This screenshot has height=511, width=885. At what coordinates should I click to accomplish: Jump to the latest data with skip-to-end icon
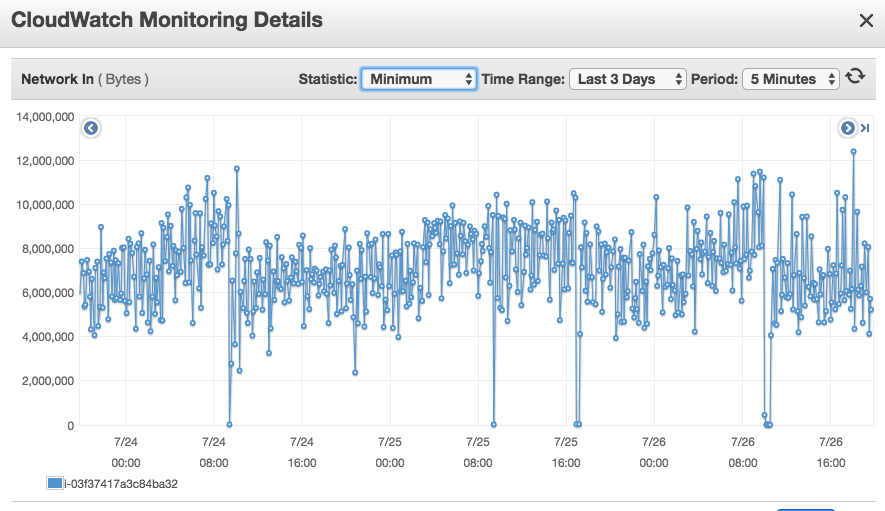pyautogui.click(x=865, y=128)
